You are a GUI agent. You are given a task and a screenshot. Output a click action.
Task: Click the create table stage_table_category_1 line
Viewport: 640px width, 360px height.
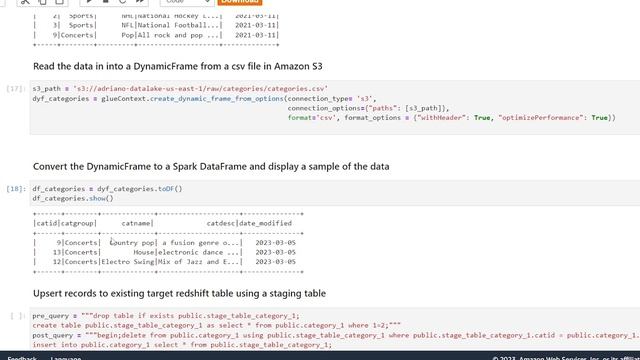coord(216,325)
